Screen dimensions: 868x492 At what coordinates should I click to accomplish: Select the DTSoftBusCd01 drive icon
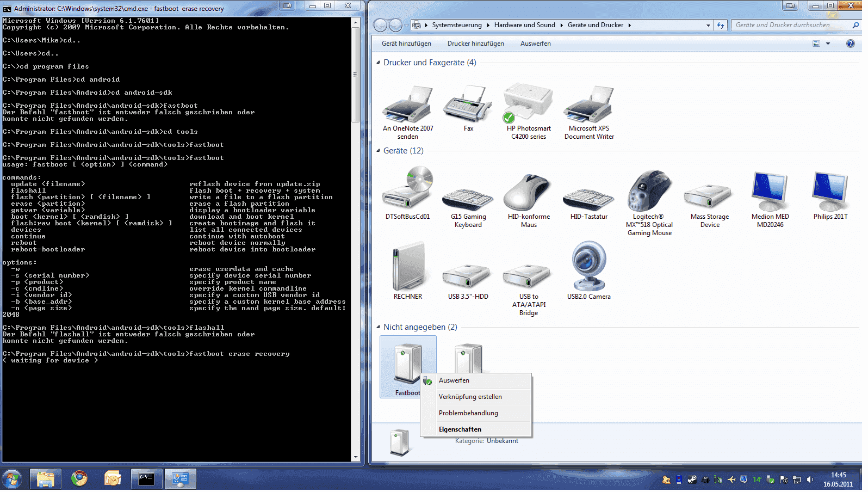pos(408,194)
